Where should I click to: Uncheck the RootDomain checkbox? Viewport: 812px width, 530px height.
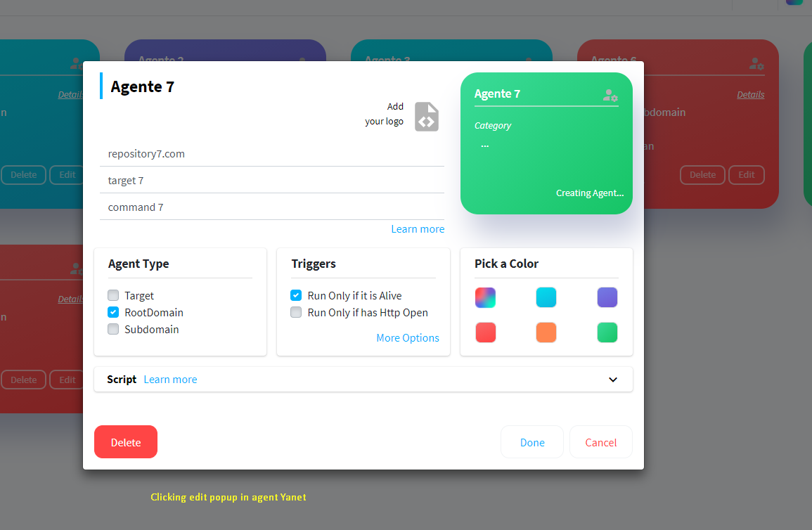[x=113, y=312]
